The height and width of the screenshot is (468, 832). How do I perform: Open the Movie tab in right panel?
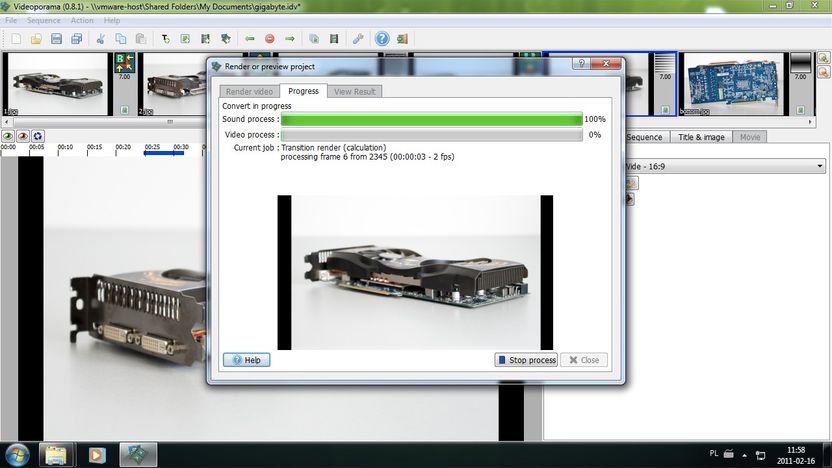click(750, 137)
